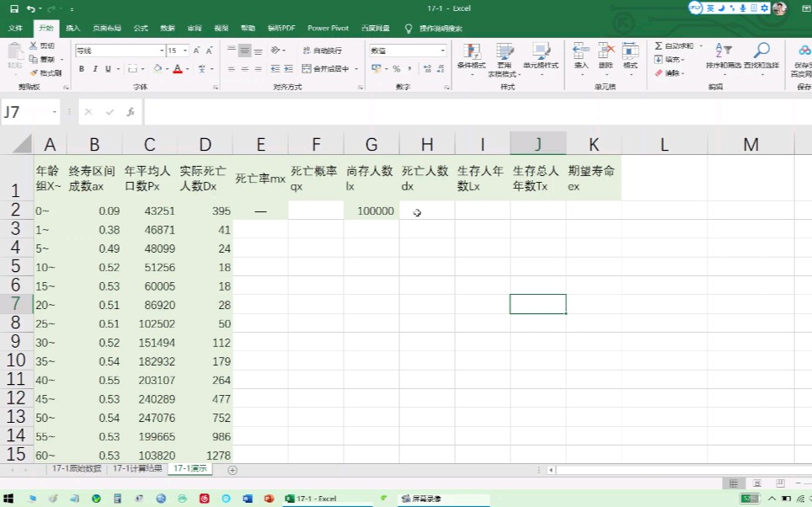Open Sort & Filter (排序和筛选)

point(722,61)
